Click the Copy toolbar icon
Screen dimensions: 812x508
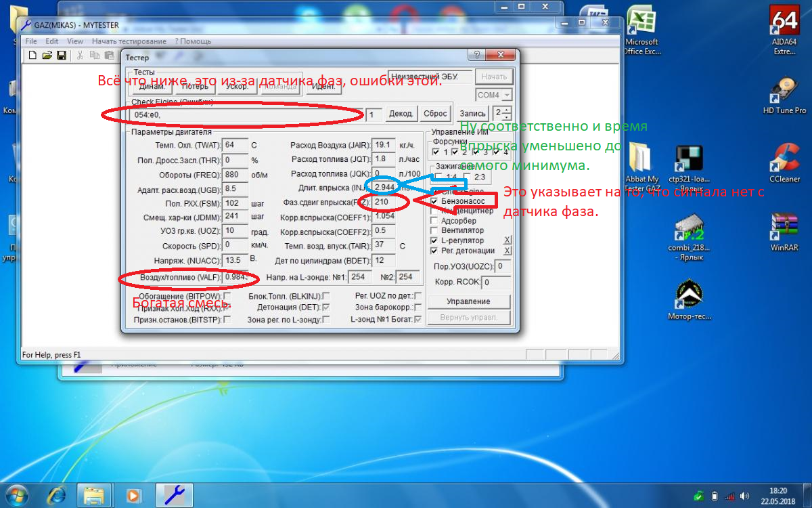(x=94, y=55)
